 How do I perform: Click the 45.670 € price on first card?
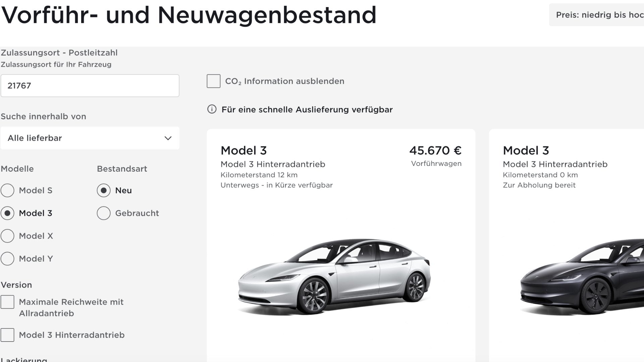[435, 150]
